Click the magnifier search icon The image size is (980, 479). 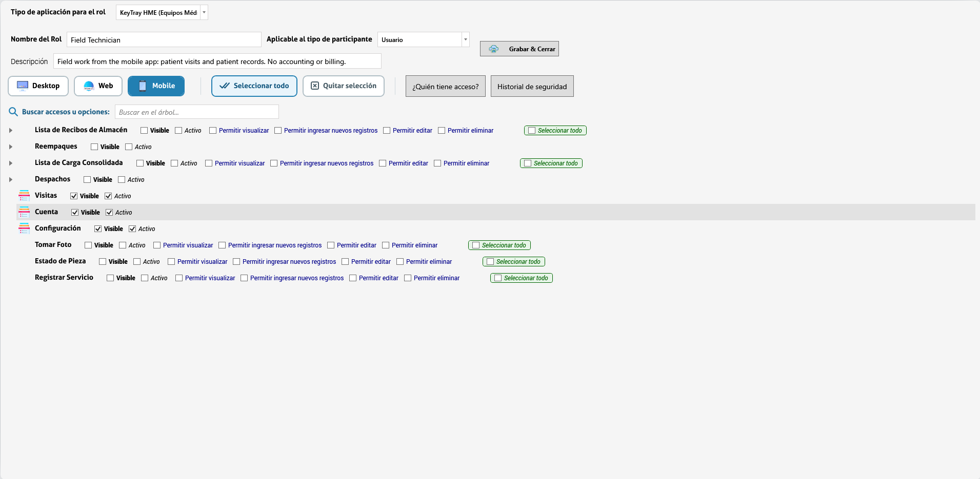(x=13, y=112)
